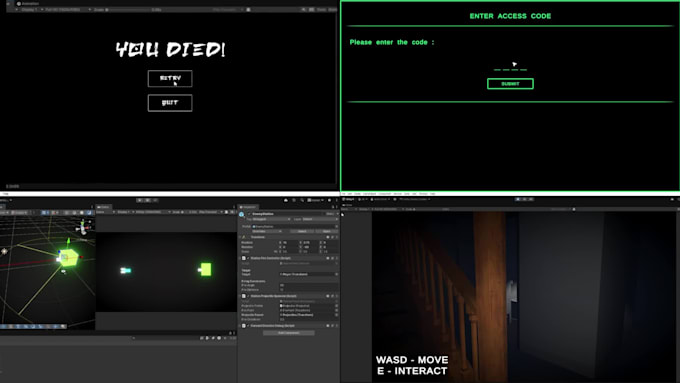Image resolution: width=680 pixels, height=383 pixels.
Task: Open the Tag dropdown in Inspector
Action: (271, 219)
